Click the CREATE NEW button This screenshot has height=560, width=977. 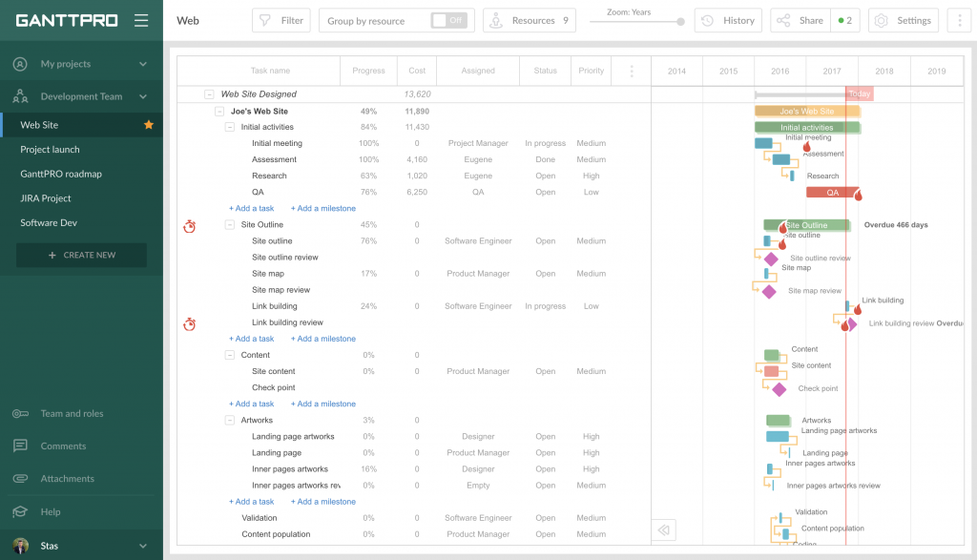[81, 256]
